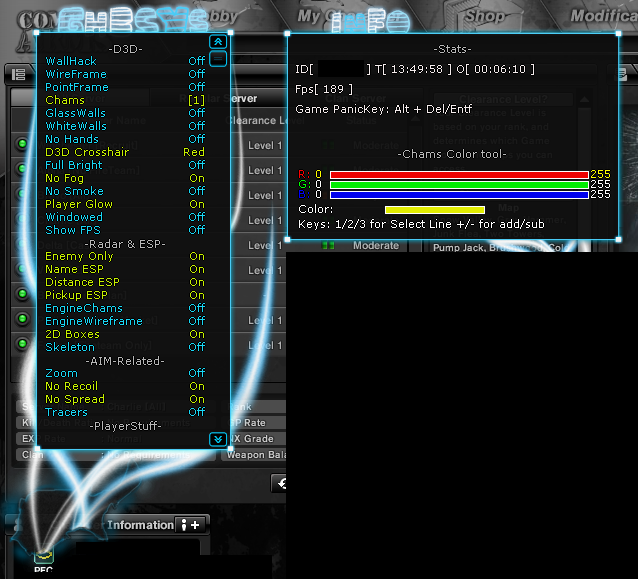Toggle the Distance ESP option

(125, 282)
